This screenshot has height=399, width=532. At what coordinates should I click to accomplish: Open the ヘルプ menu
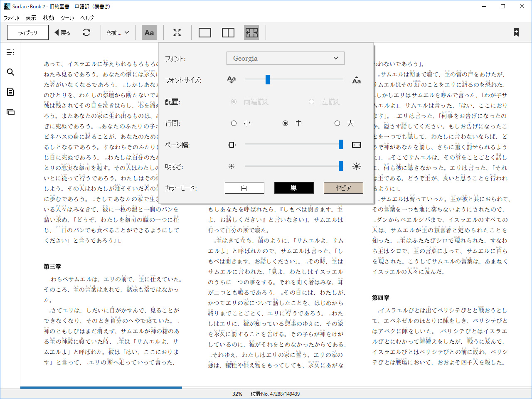[87, 18]
